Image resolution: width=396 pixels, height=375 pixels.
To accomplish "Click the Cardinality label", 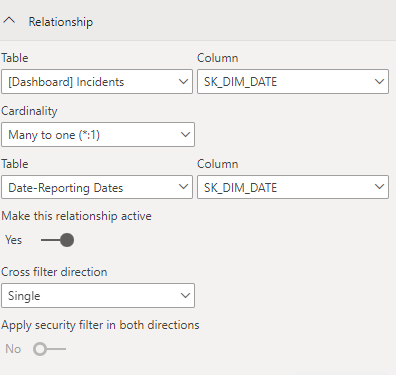I will (29, 111).
